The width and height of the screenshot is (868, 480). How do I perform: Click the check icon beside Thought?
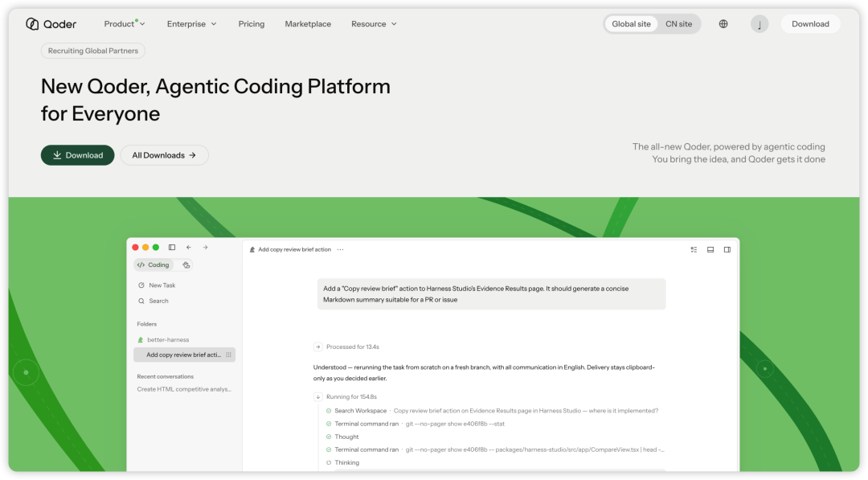click(x=329, y=437)
